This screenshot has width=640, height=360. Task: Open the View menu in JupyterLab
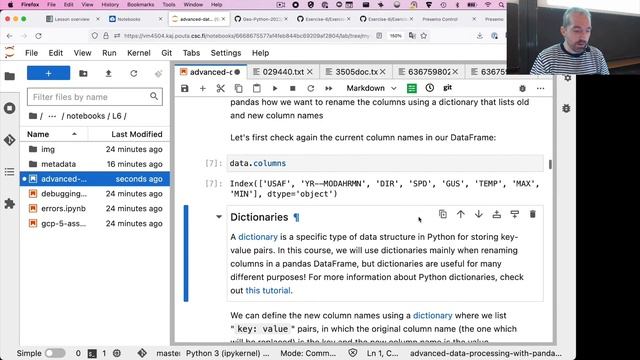(82, 53)
